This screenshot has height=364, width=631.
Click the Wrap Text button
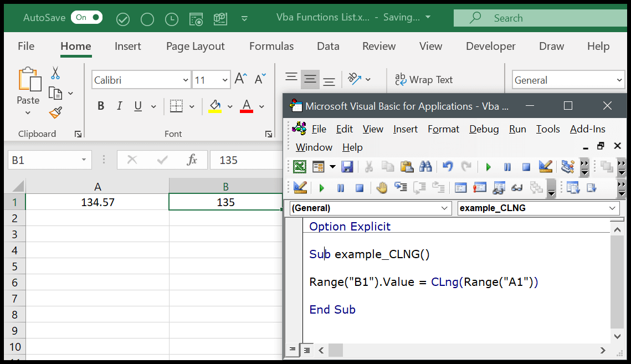point(424,80)
